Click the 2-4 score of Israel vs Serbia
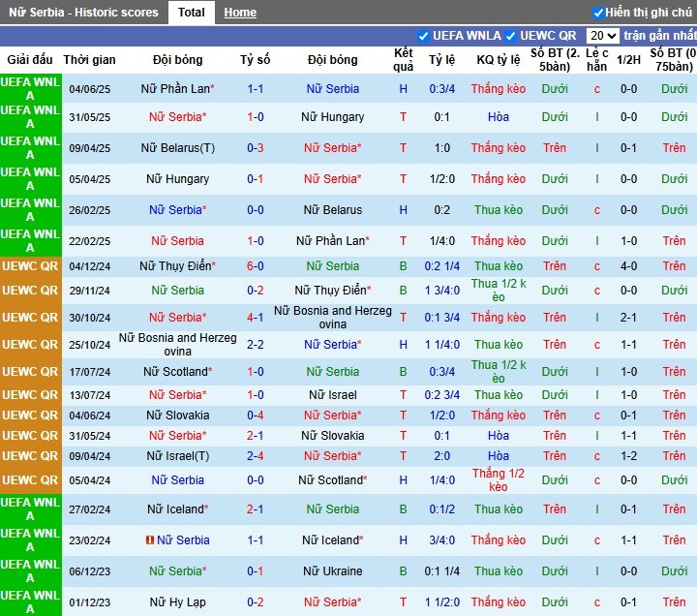This screenshot has height=616, width=697. pyautogui.click(x=256, y=456)
